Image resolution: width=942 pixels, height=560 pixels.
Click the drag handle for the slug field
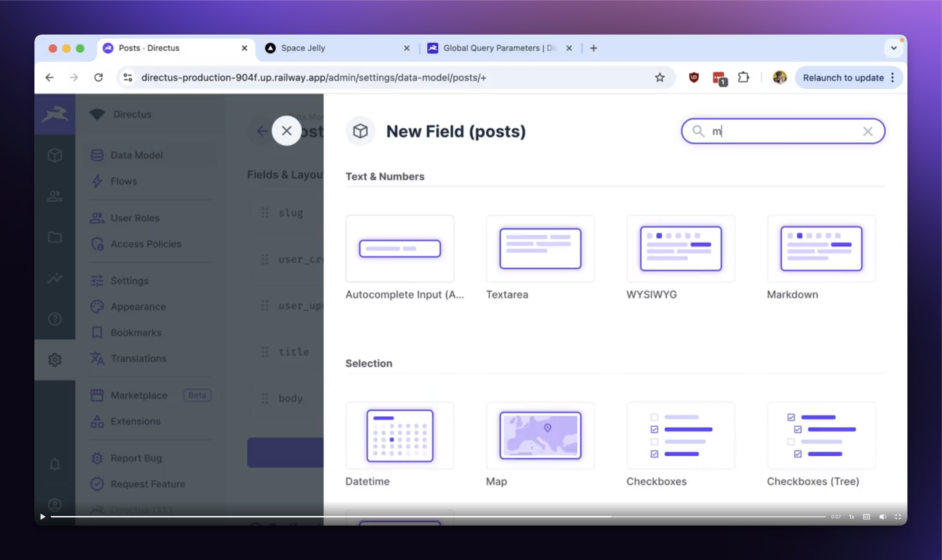point(265,213)
